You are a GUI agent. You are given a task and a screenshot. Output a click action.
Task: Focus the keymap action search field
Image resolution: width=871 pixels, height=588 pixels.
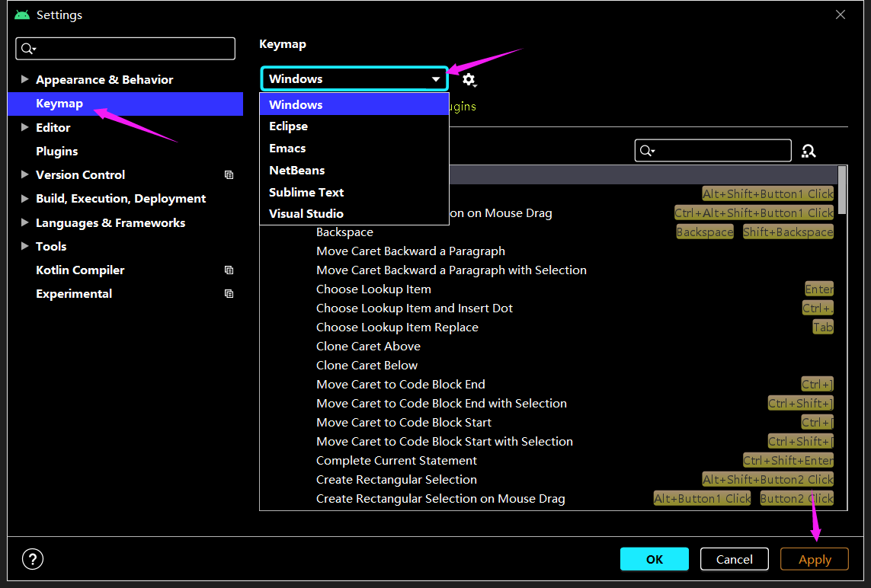[712, 151]
